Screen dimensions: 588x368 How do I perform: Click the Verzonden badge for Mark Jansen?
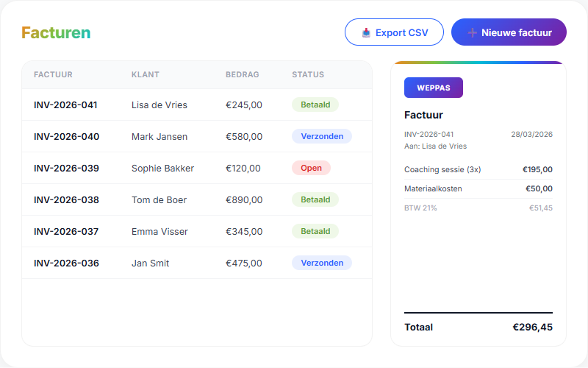tap(321, 136)
